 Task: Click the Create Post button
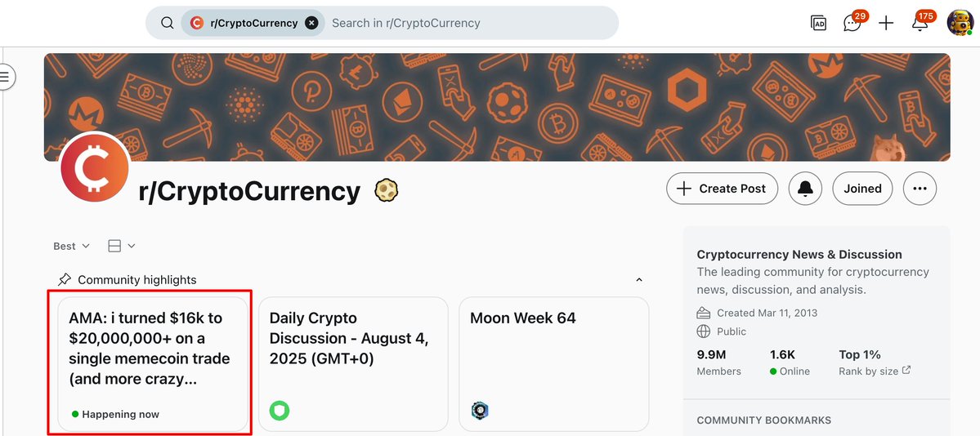click(722, 189)
